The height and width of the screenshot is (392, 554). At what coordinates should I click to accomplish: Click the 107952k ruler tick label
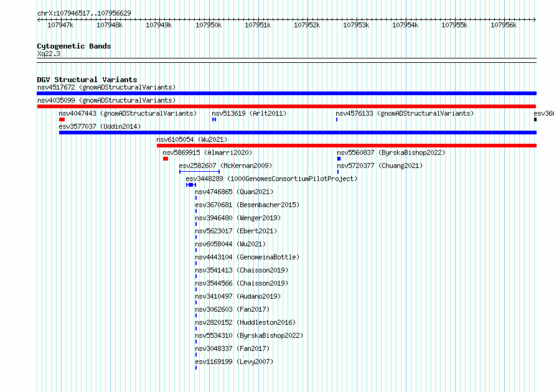(x=307, y=25)
